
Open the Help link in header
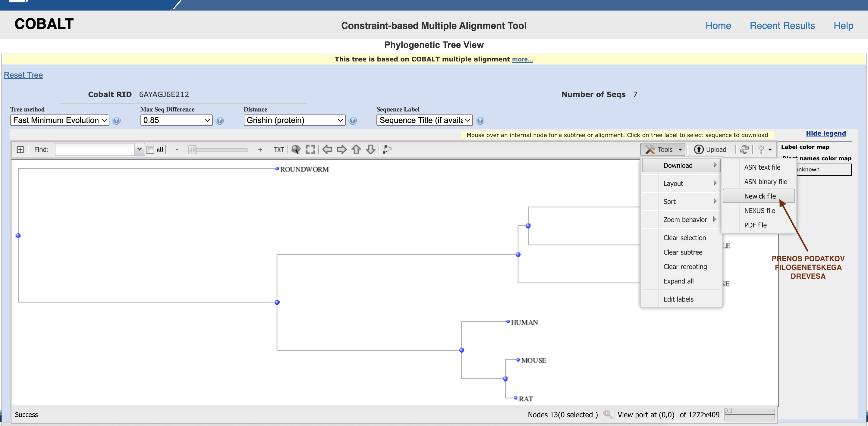[x=843, y=26]
